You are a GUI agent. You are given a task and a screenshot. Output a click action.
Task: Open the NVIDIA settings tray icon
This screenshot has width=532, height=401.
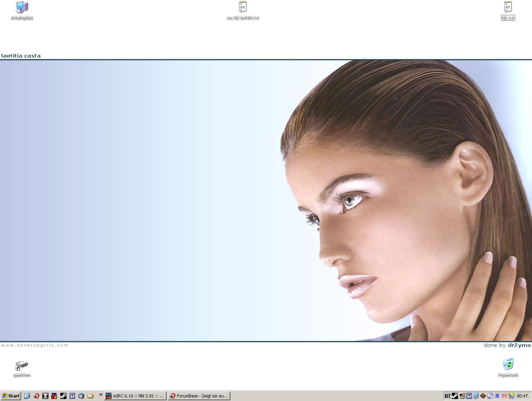(511, 396)
